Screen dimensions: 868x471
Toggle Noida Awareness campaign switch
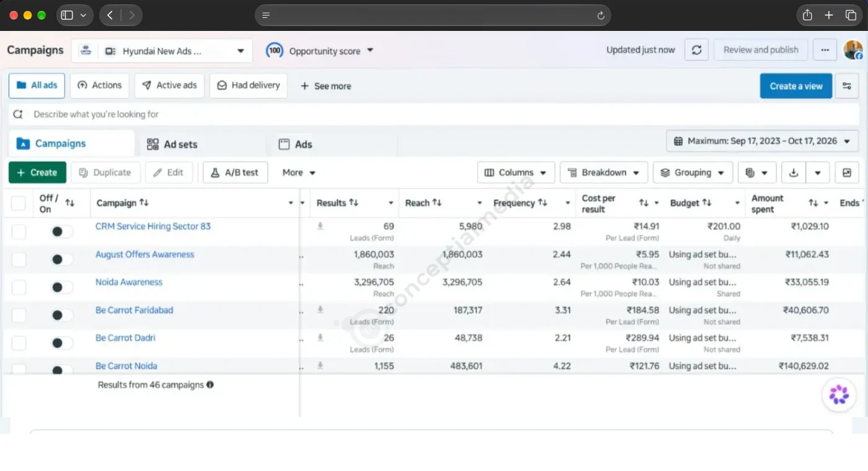61,288
